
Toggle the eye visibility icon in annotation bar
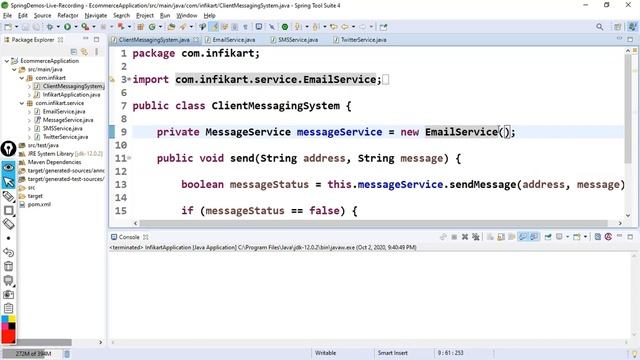click(8, 167)
